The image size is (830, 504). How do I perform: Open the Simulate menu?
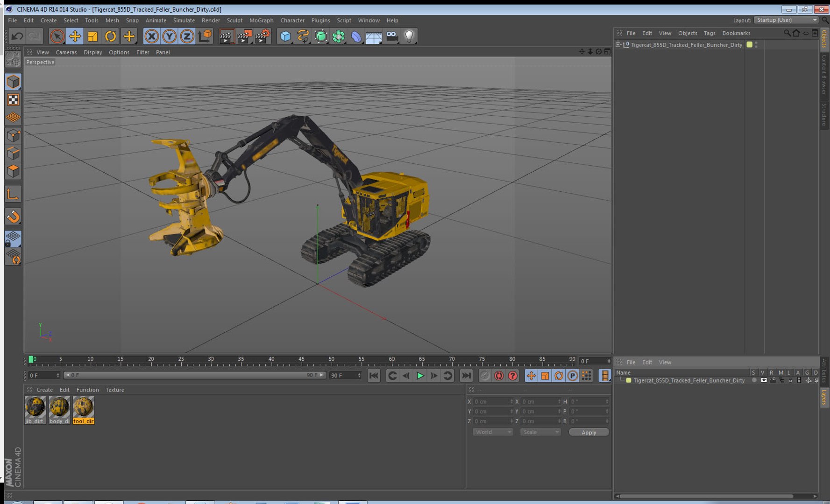[x=184, y=21]
